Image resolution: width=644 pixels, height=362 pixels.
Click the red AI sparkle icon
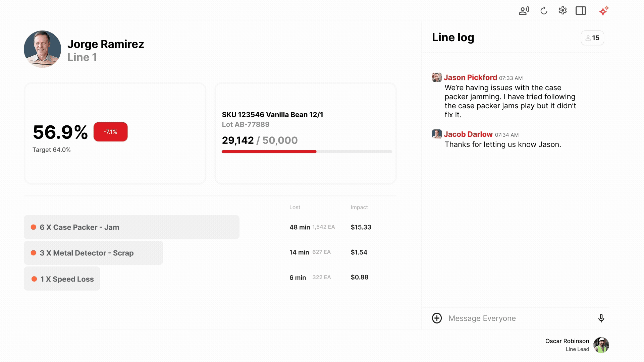click(x=604, y=11)
